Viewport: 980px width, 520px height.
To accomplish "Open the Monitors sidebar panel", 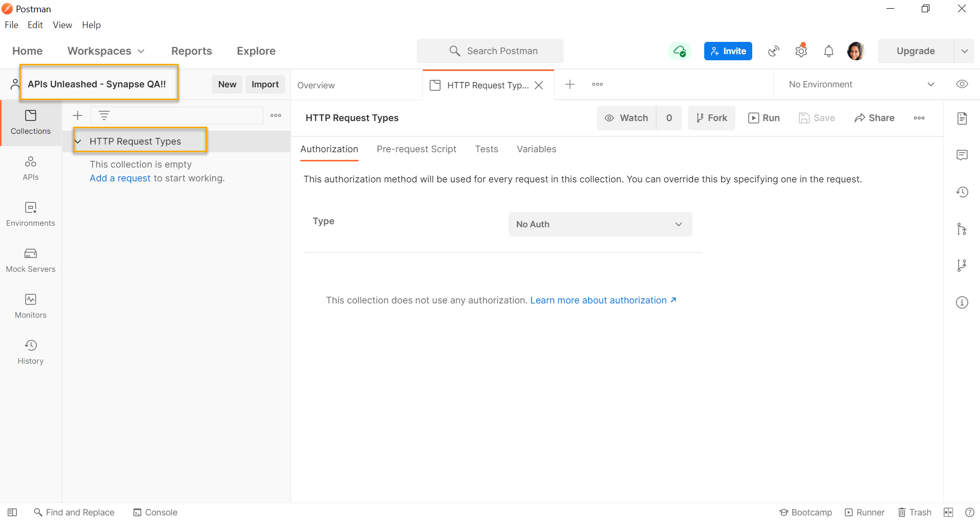I will (x=31, y=307).
